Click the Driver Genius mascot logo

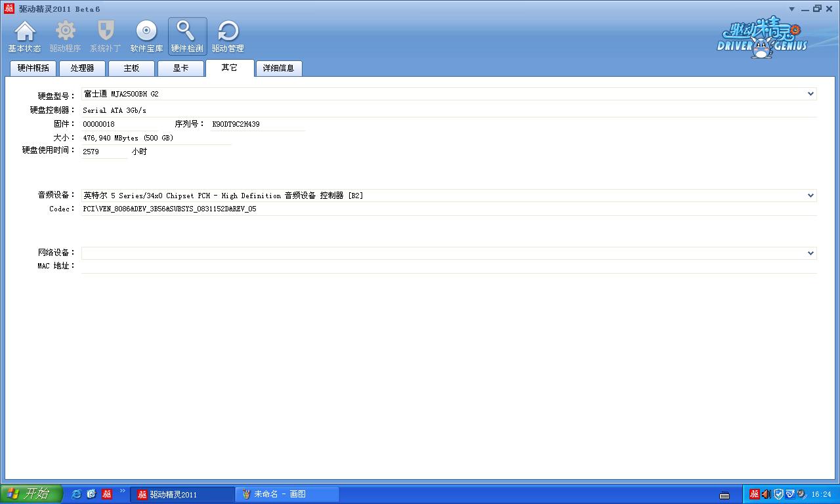click(761, 38)
